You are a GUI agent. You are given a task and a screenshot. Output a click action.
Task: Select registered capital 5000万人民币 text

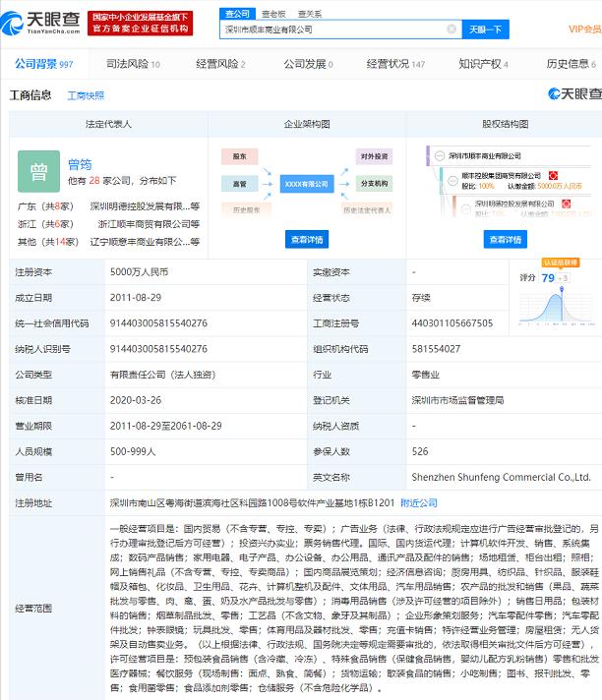pyautogui.click(x=139, y=272)
